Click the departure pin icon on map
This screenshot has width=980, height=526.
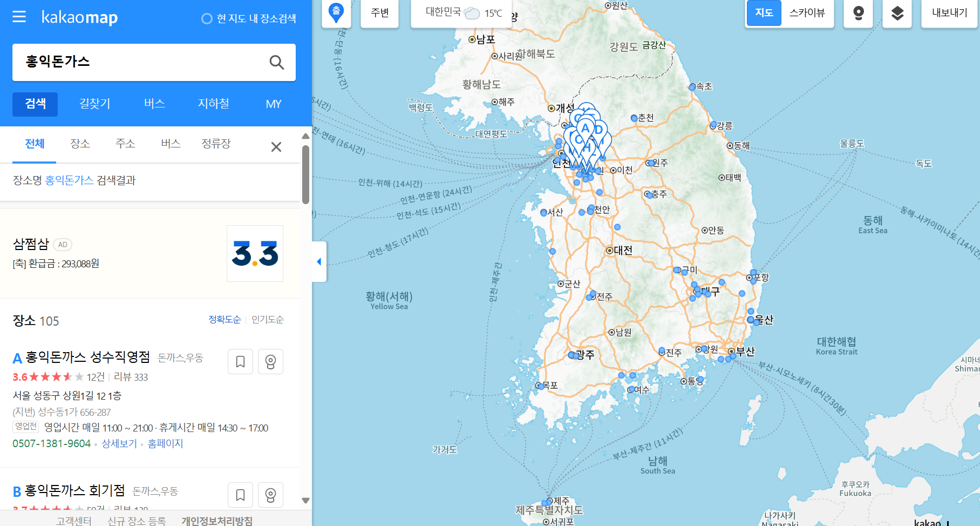coord(336,13)
